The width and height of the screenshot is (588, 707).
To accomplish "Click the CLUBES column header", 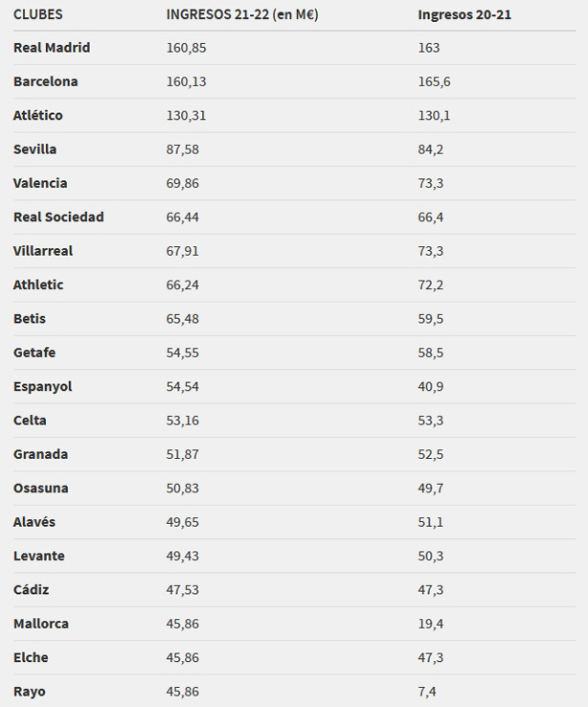I will pyautogui.click(x=37, y=14).
